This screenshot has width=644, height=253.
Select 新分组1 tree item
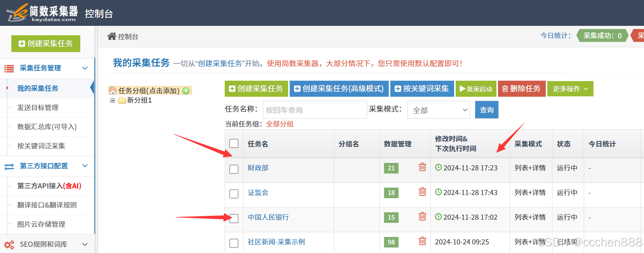(x=139, y=100)
